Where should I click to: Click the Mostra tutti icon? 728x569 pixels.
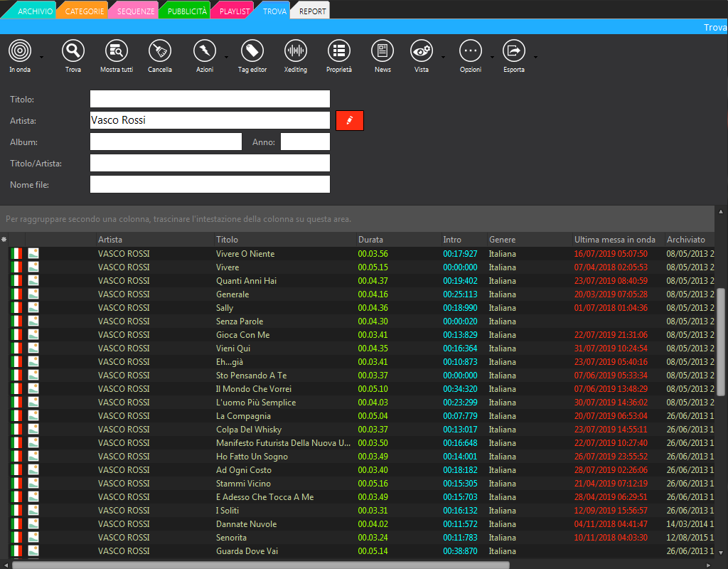(x=116, y=51)
